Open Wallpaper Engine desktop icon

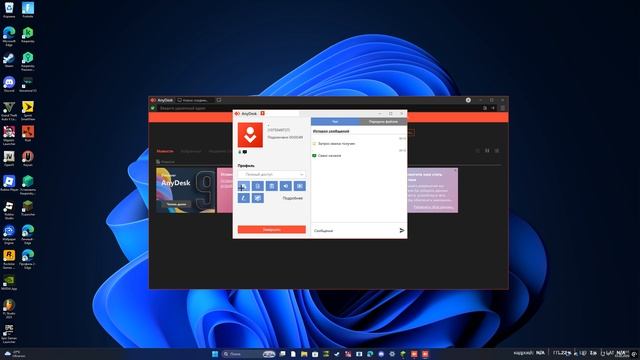tap(9, 235)
